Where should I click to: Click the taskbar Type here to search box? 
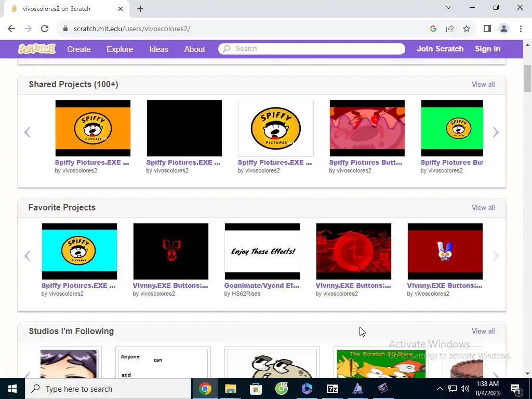pos(108,389)
